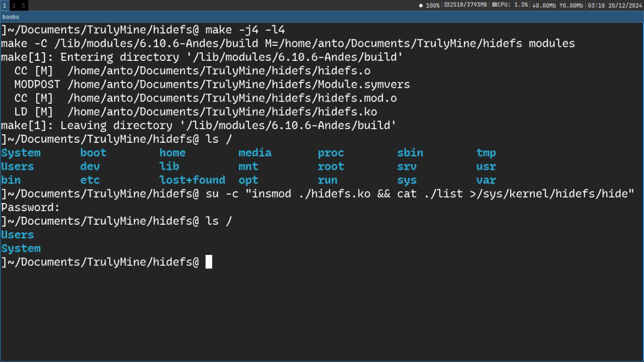This screenshot has width=644, height=362.
Task: Switch to workspace 1
Action: pyautogui.click(x=5, y=6)
